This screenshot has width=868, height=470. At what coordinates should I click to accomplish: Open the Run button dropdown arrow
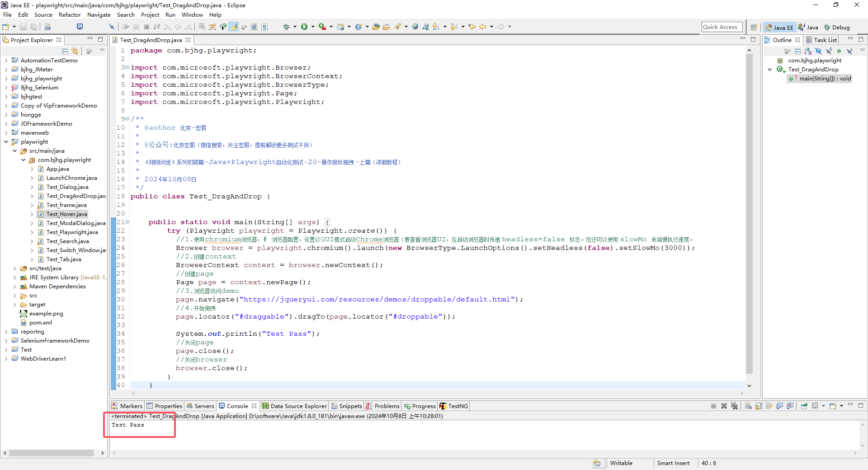[x=312, y=27]
